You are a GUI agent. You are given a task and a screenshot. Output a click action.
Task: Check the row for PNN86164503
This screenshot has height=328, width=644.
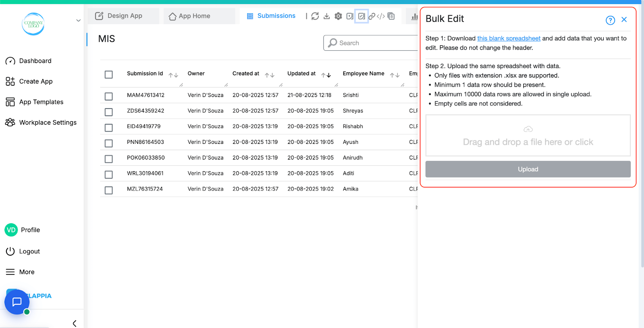point(109,143)
